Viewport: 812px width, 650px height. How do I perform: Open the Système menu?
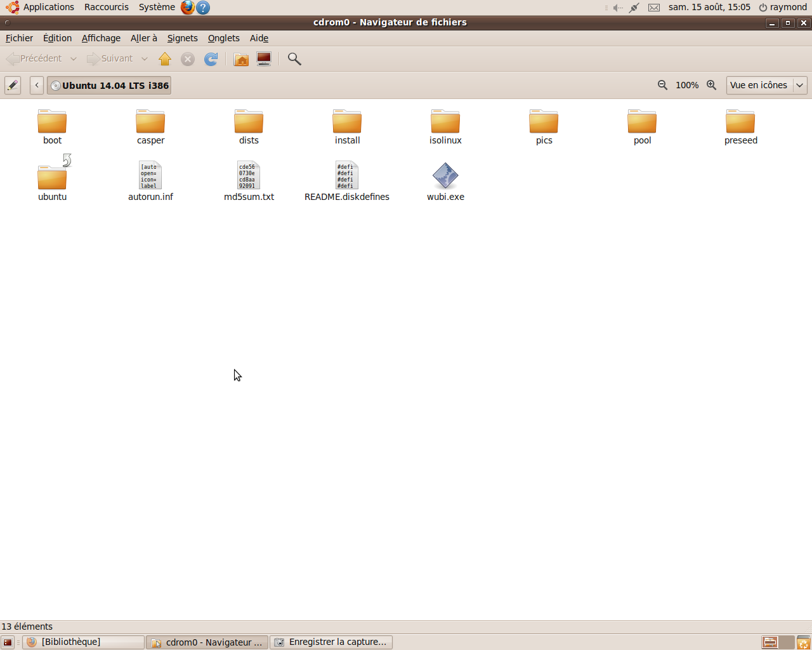(157, 8)
